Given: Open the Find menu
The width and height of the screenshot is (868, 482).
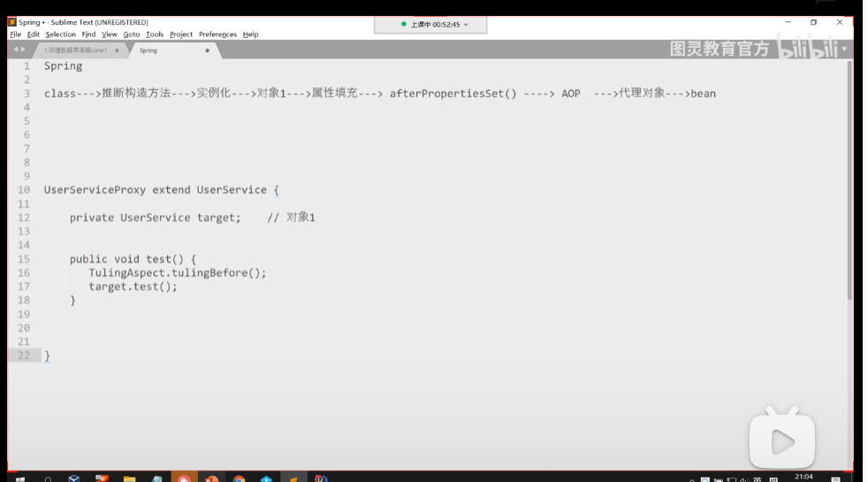Looking at the screenshot, I should click(88, 34).
